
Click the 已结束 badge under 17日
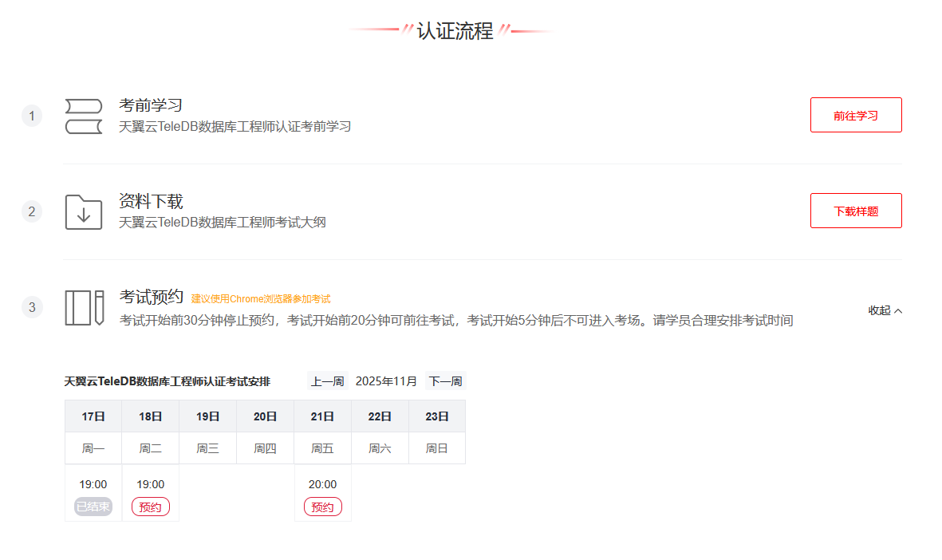[x=93, y=507]
